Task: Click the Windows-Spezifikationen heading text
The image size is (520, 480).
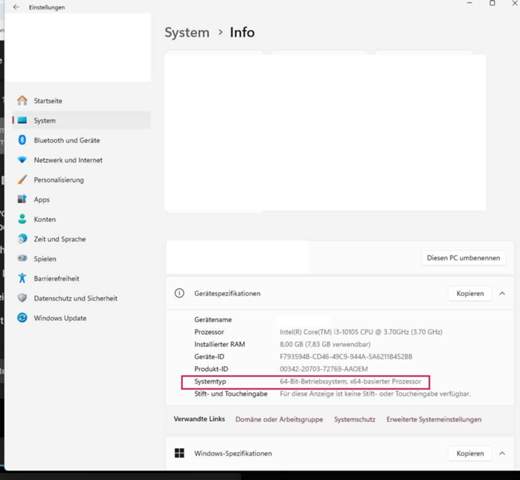Action: pyautogui.click(x=233, y=453)
